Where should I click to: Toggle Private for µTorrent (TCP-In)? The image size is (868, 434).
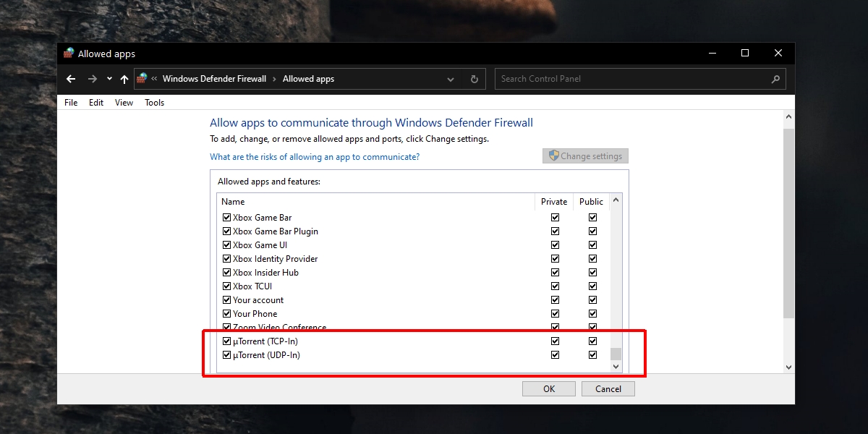pyautogui.click(x=555, y=341)
